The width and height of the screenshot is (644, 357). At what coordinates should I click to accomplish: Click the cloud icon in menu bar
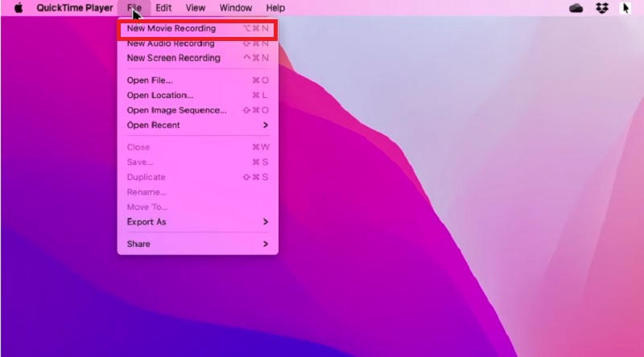(576, 8)
